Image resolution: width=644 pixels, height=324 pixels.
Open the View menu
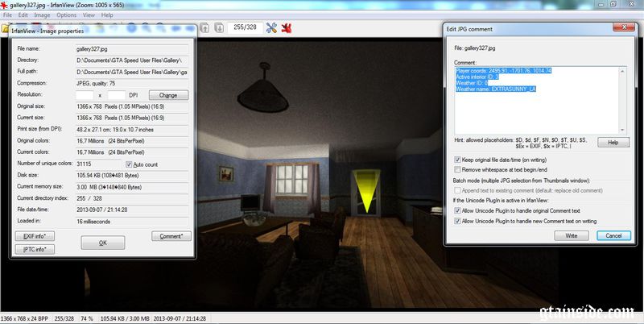pyautogui.click(x=88, y=15)
